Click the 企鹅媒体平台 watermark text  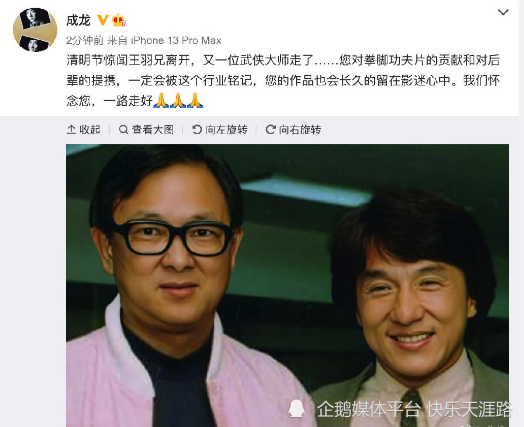pos(367,409)
